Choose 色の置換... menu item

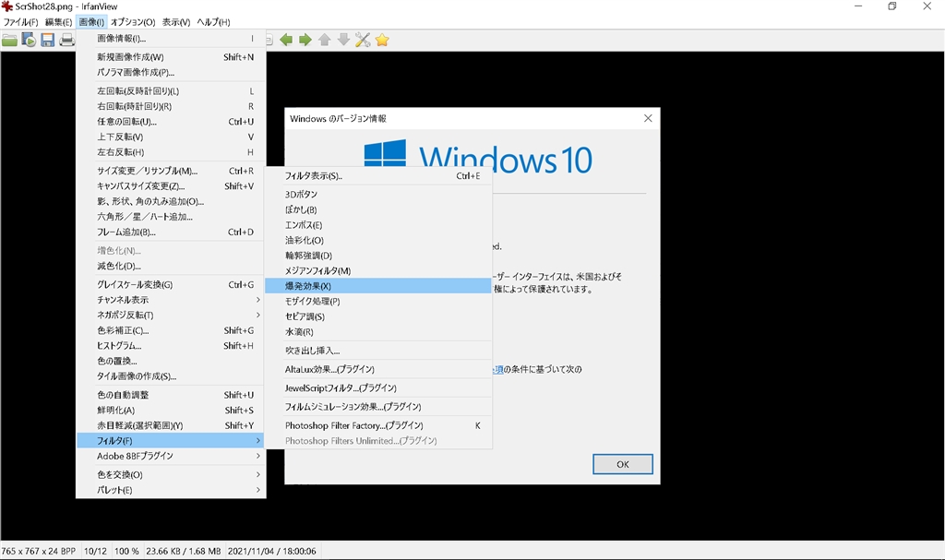tap(171, 361)
